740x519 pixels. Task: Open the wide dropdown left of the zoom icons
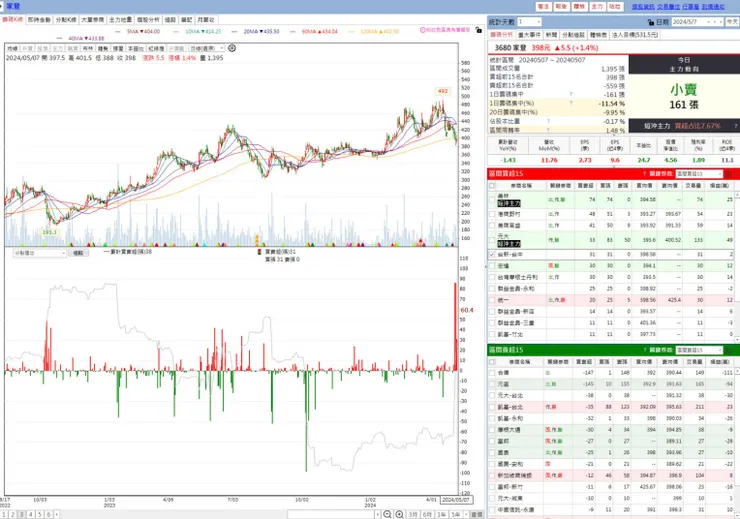(x=334, y=514)
